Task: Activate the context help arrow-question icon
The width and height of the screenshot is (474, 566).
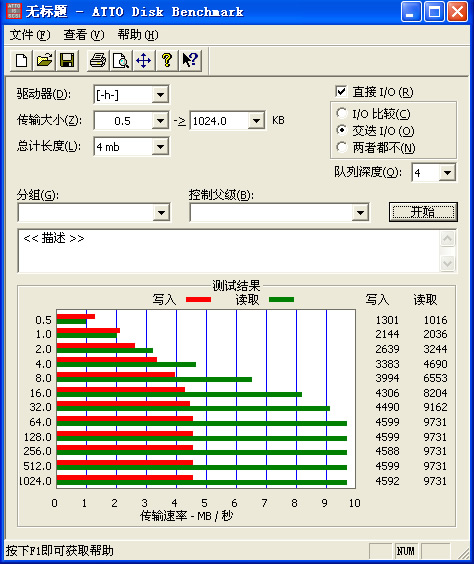Action: 190,60
